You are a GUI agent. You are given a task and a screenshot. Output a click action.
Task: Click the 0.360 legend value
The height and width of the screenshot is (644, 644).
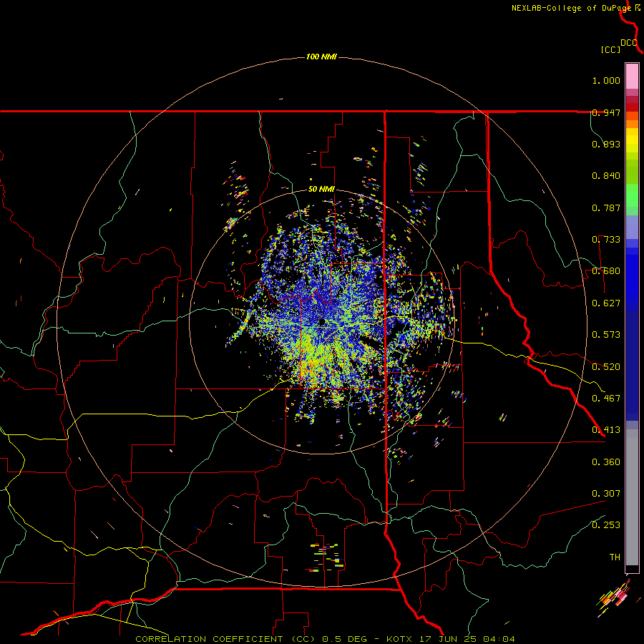pyautogui.click(x=606, y=462)
